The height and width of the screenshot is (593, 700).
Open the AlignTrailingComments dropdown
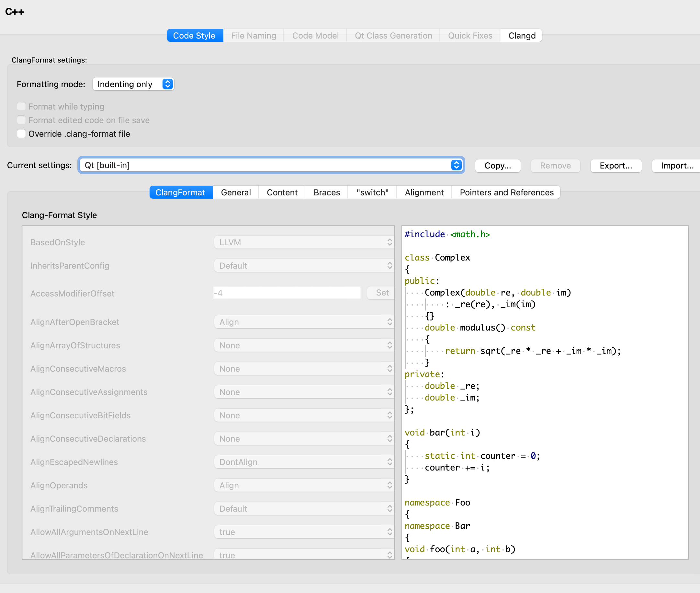304,509
